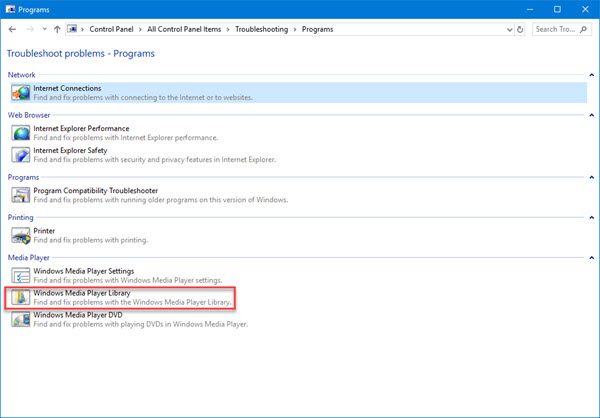The image size is (600, 418).
Task: Open the address bar history dropdown
Action: pos(509,29)
